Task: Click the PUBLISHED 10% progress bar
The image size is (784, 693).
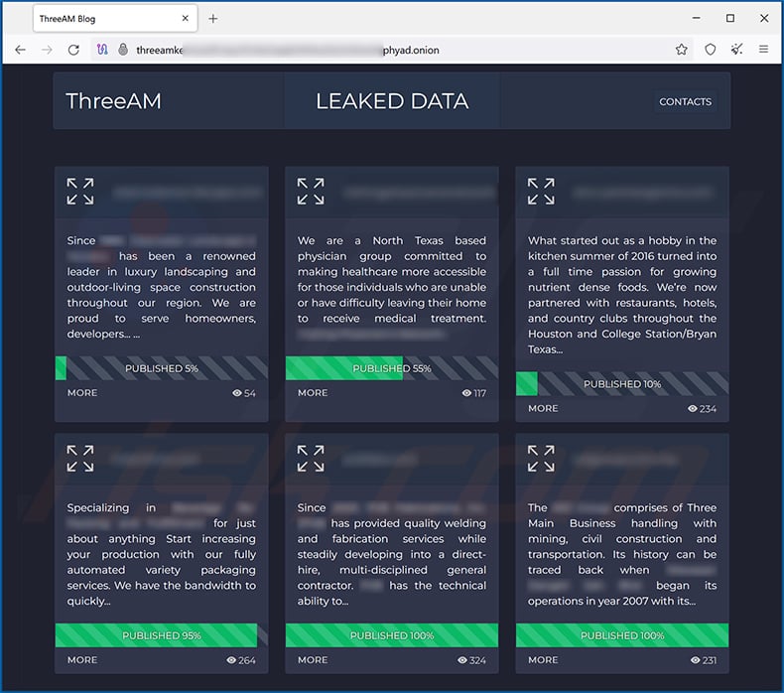Action: click(622, 384)
